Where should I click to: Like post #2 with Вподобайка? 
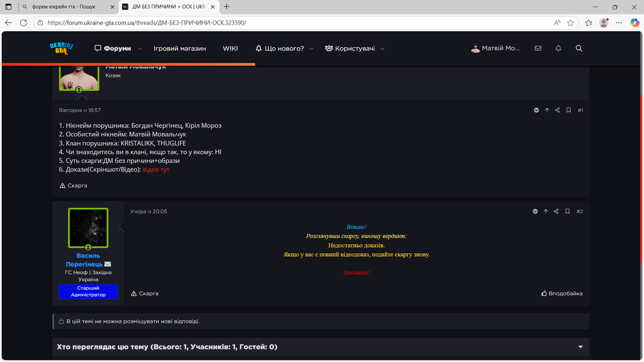point(562,293)
